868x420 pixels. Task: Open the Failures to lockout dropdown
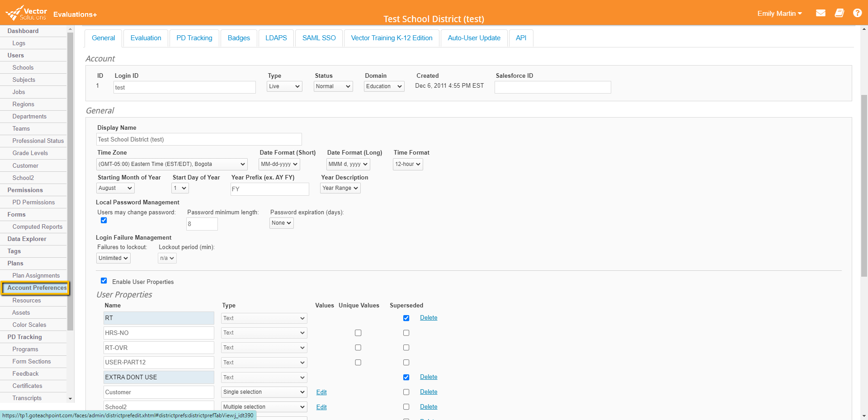(x=113, y=258)
